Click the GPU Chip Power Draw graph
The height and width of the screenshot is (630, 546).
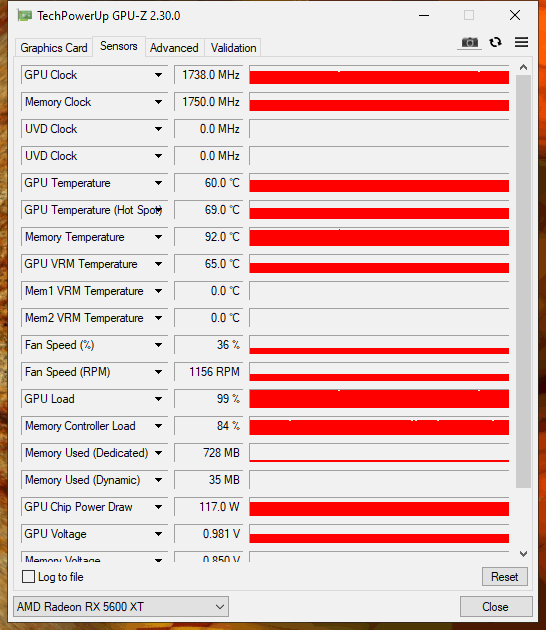click(x=379, y=507)
